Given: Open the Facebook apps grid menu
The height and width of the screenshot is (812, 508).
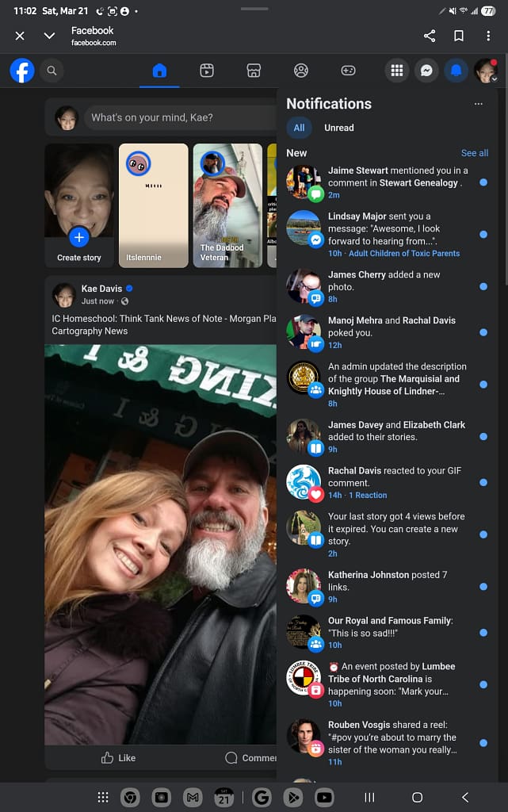Looking at the screenshot, I should point(397,71).
